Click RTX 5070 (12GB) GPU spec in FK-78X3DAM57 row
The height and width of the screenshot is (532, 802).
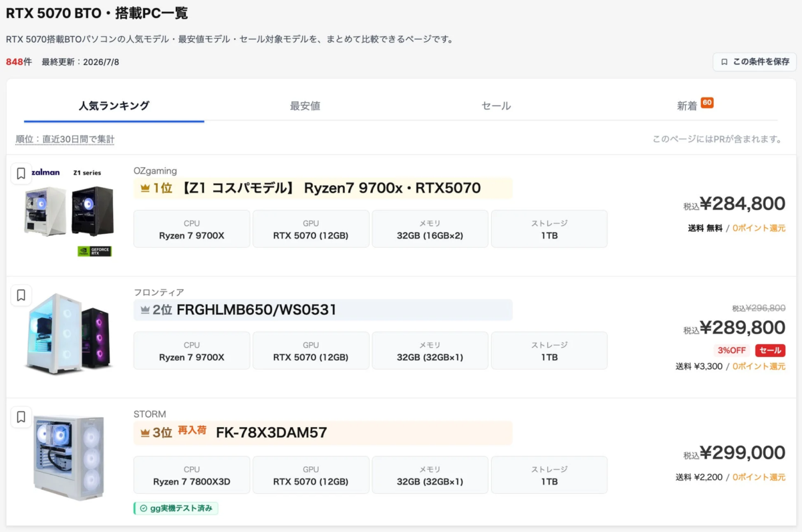click(311, 475)
